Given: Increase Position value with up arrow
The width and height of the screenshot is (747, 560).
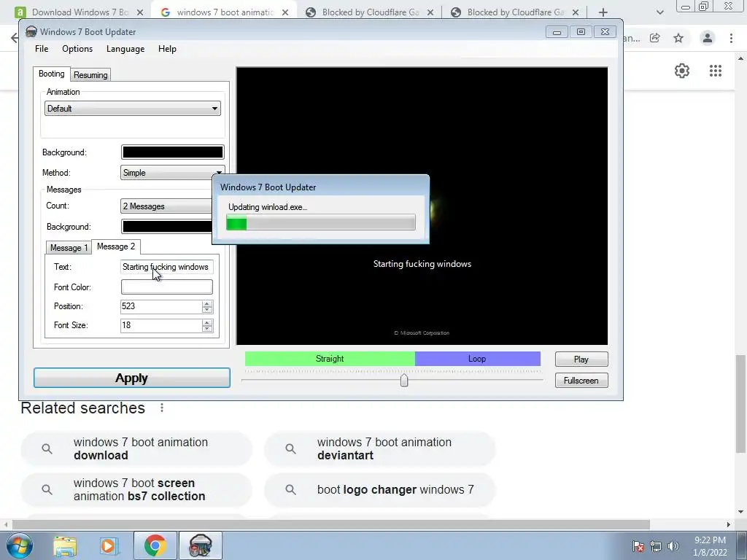Looking at the screenshot, I should (x=206, y=303).
